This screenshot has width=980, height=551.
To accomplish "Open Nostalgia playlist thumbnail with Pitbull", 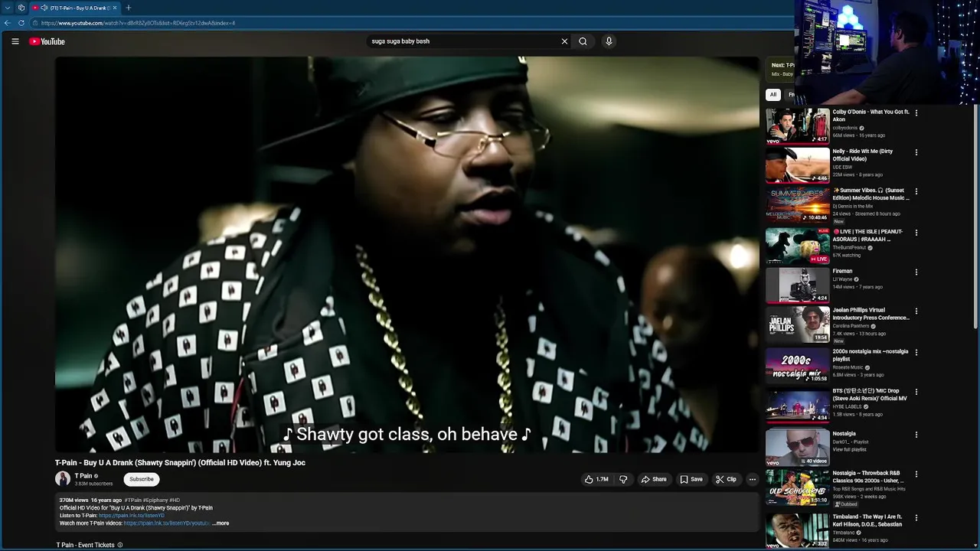I will tap(798, 447).
